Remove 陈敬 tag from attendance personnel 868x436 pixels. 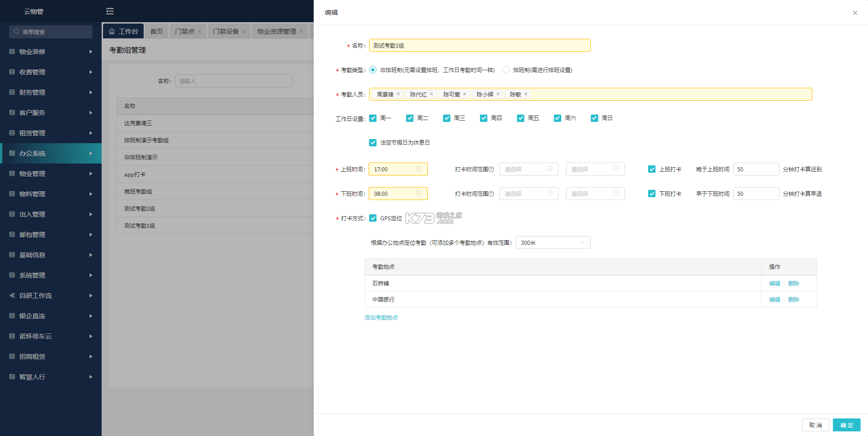click(x=526, y=94)
